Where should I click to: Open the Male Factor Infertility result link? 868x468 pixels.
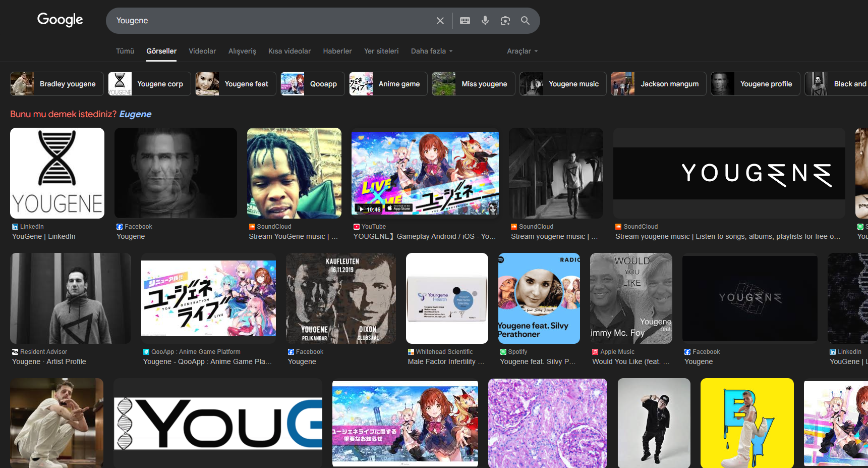[446, 361]
